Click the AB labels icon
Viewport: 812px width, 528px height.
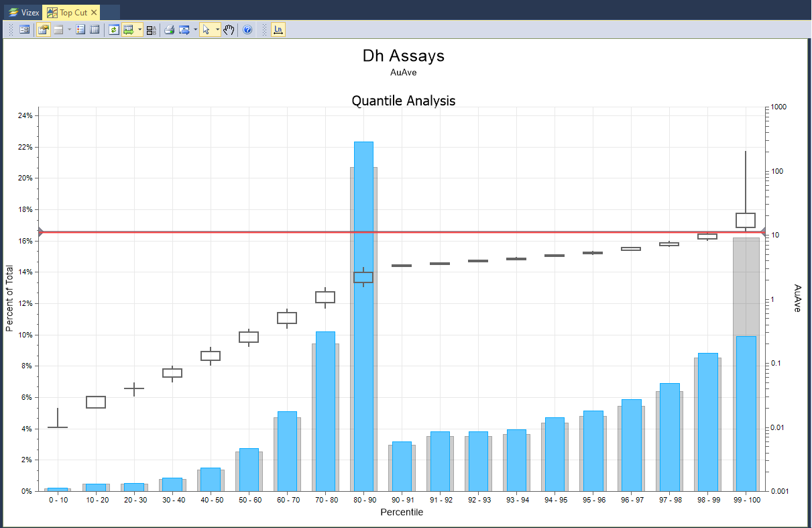tap(152, 30)
